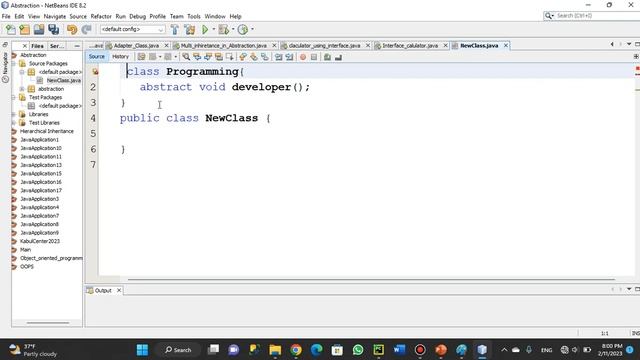Image resolution: width=640 pixels, height=360 pixels.
Task: Open the editor document list dropdown arrow
Action: click(x=629, y=44)
